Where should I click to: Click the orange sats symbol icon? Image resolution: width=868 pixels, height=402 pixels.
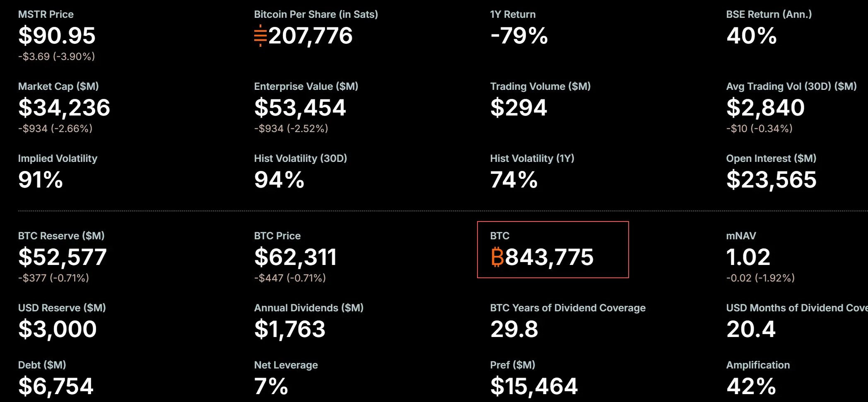coord(260,36)
